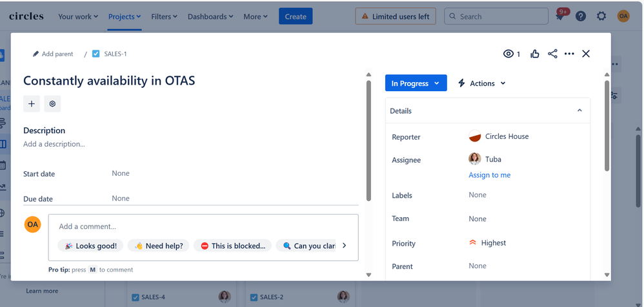The height and width of the screenshot is (307, 644).
Task: Open the Filters dropdown menu
Action: pos(165,16)
